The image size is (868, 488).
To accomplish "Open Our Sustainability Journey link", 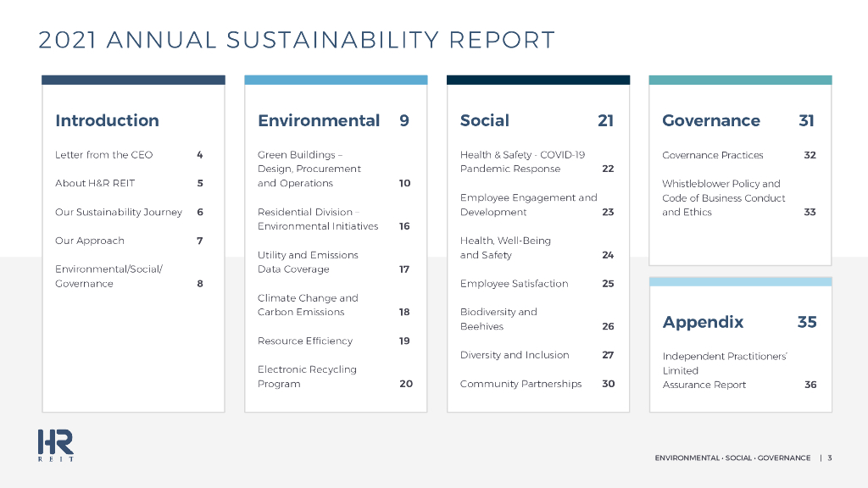I will (x=119, y=212).
